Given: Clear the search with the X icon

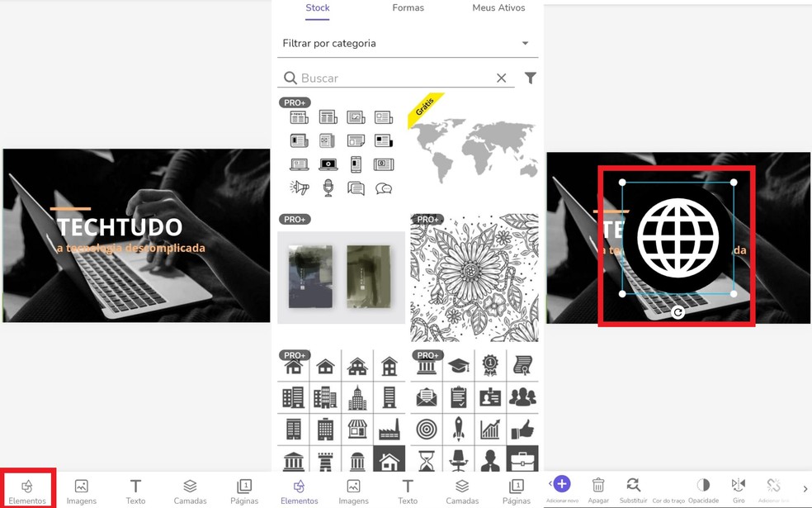Looking at the screenshot, I should (501, 78).
